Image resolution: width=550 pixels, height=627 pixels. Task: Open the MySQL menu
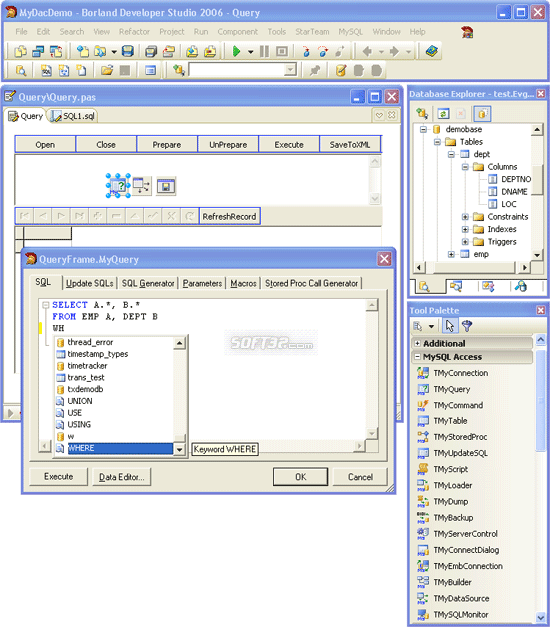[350, 32]
